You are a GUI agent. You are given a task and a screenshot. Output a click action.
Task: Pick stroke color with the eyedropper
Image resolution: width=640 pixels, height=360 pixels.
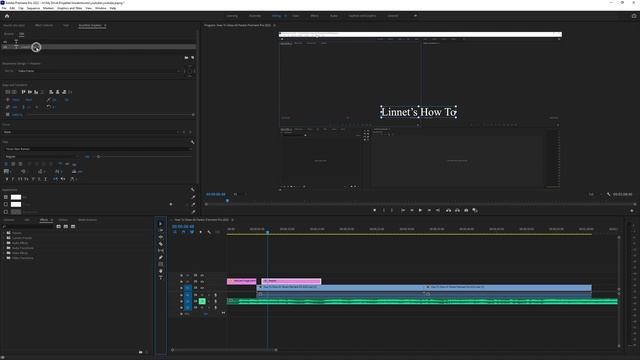193,204
